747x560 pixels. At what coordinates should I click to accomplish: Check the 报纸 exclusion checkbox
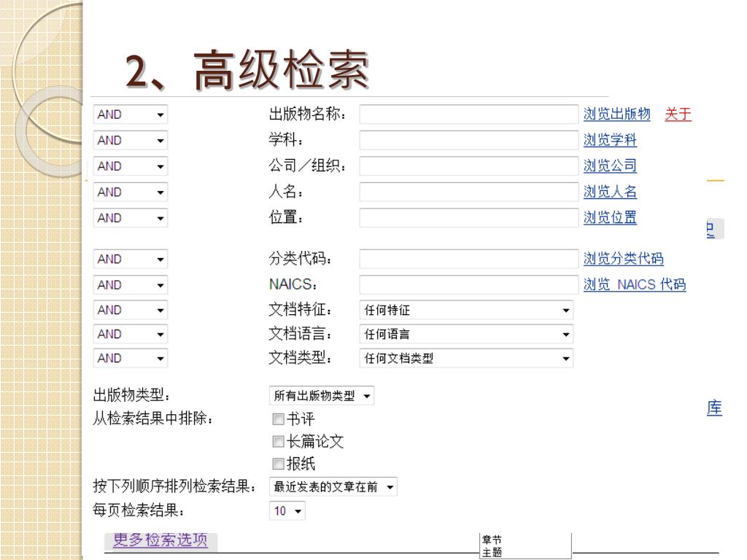[278, 463]
